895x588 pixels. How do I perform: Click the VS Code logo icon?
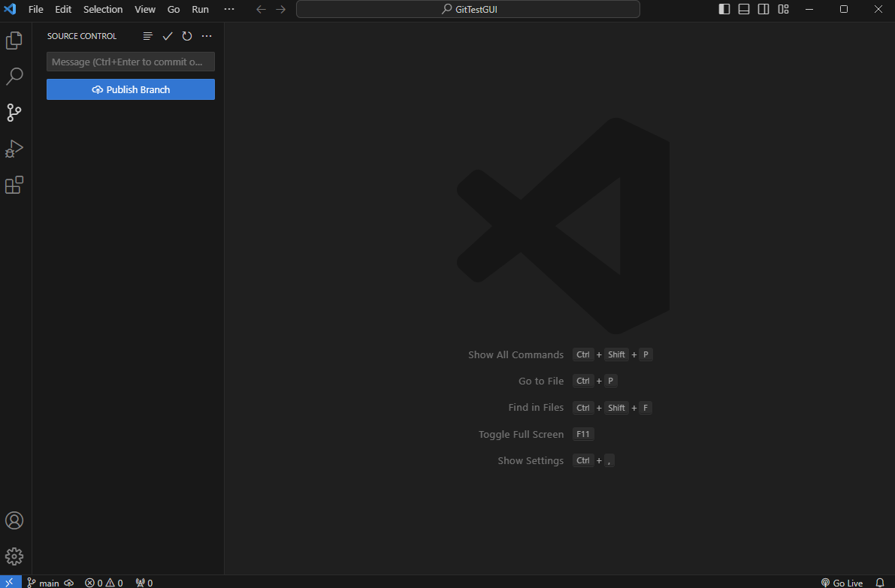(10, 9)
